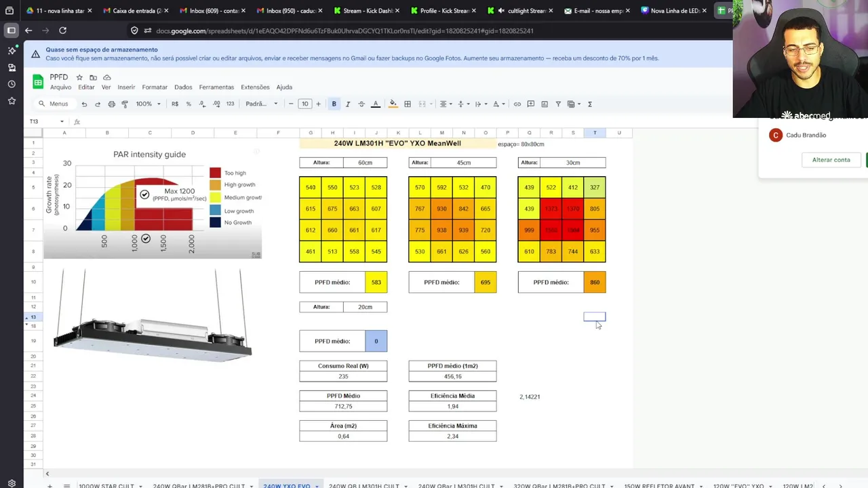The height and width of the screenshot is (488, 868).
Task: Move the PPFD document to folder
Action: (x=93, y=77)
